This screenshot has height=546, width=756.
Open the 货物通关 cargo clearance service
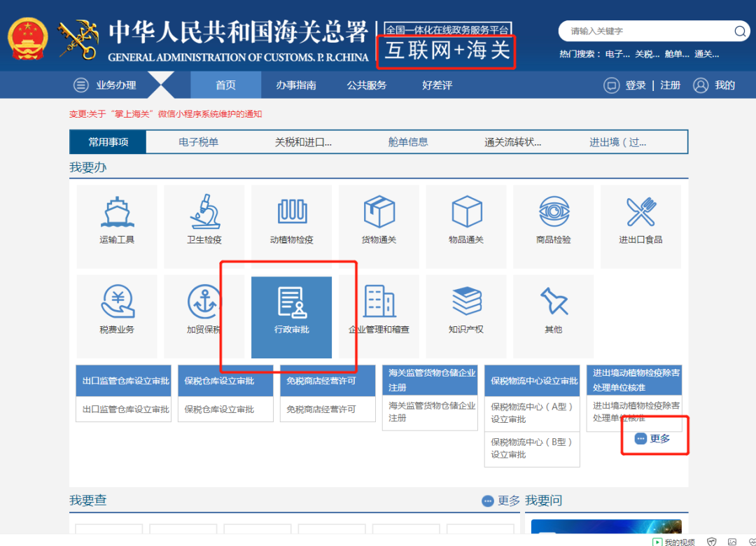[378, 223]
